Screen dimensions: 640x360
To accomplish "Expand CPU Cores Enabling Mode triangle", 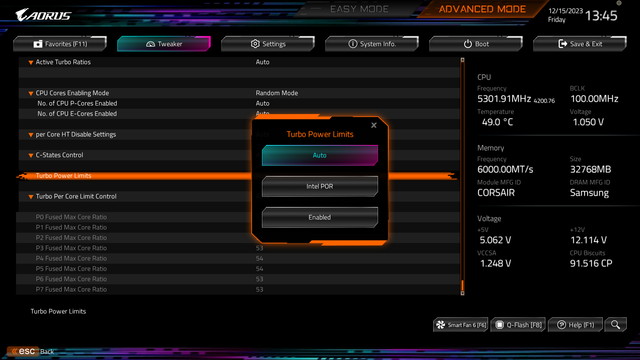I will pos(31,93).
